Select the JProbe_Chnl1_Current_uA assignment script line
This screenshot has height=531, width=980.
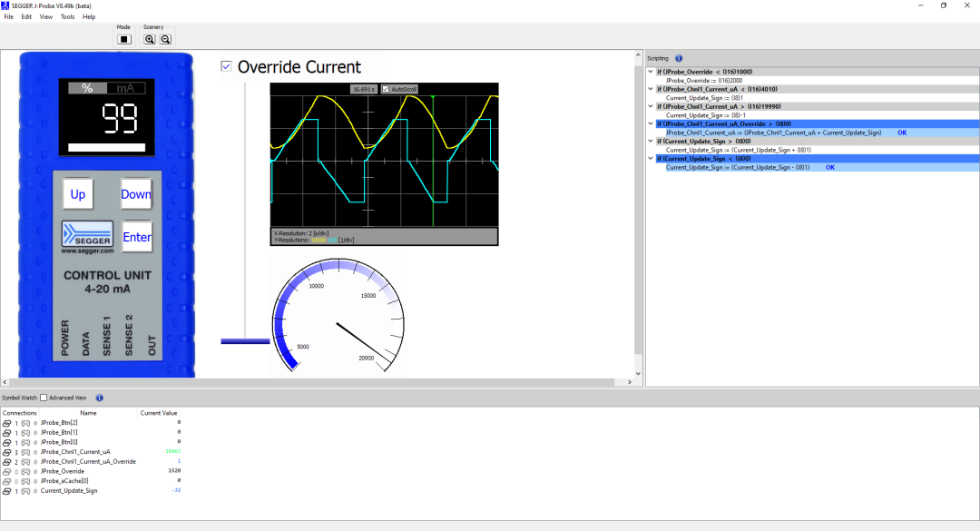click(x=773, y=133)
